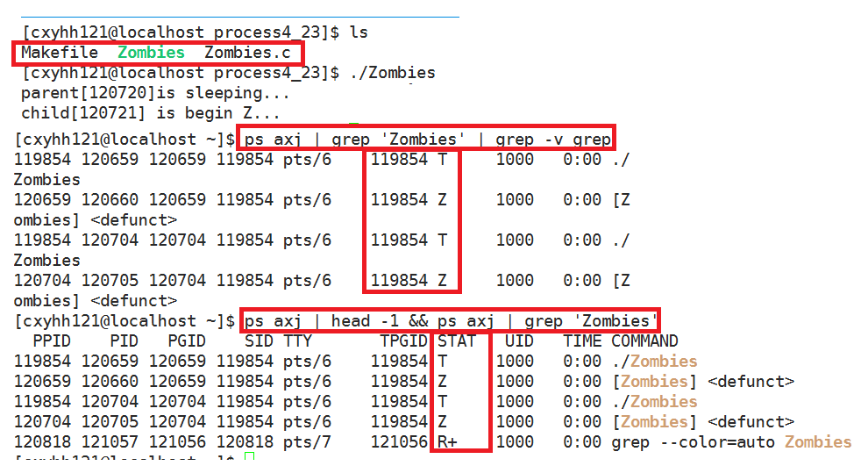
Task: Click the 'R+' status value in the grep row
Action: [x=447, y=441]
